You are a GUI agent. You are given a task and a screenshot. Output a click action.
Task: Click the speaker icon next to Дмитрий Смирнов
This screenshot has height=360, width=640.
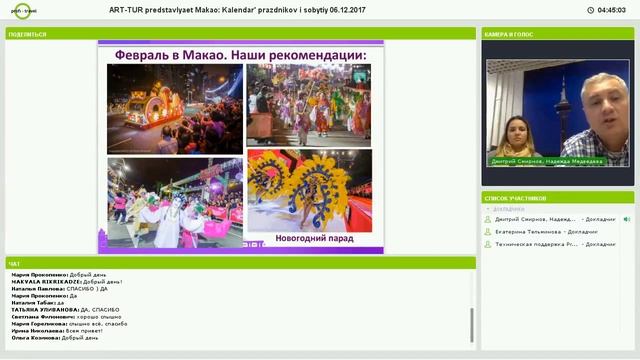[627, 220]
